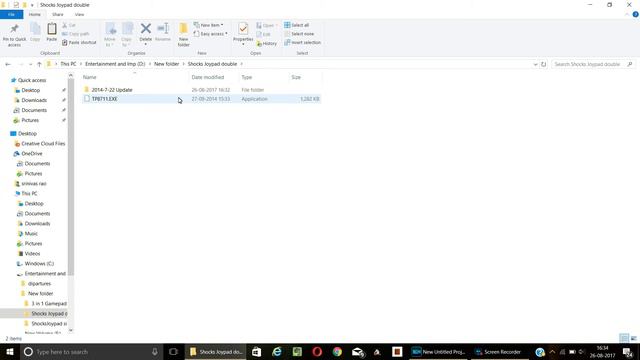Click Pin to Quick access icon
The height and width of the screenshot is (360, 640).
(x=14, y=34)
